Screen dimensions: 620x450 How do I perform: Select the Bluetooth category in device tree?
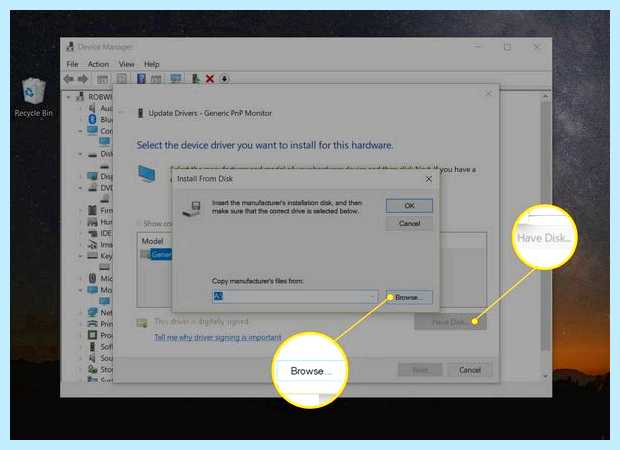tap(102, 119)
